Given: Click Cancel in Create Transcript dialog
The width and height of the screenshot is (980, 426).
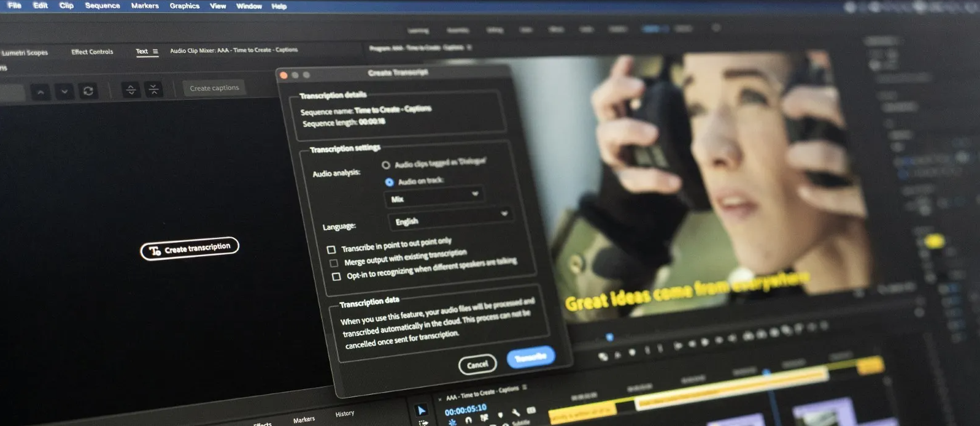Looking at the screenshot, I should [477, 365].
